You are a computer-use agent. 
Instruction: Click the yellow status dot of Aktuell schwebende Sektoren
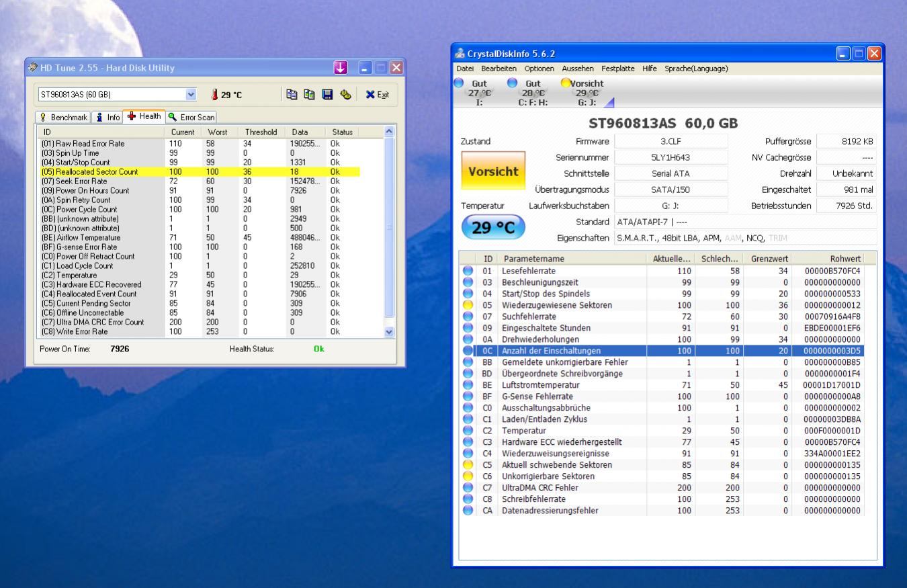(x=468, y=465)
